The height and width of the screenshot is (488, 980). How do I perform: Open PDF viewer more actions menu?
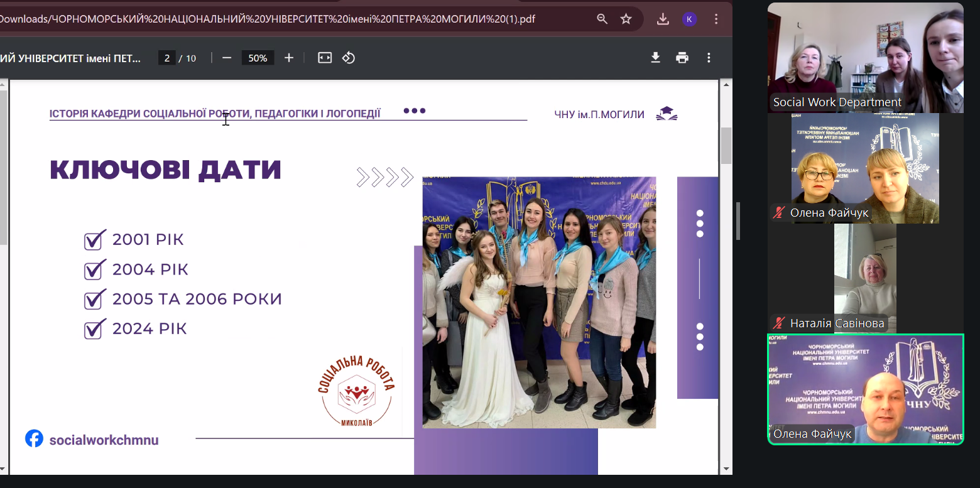[709, 58]
